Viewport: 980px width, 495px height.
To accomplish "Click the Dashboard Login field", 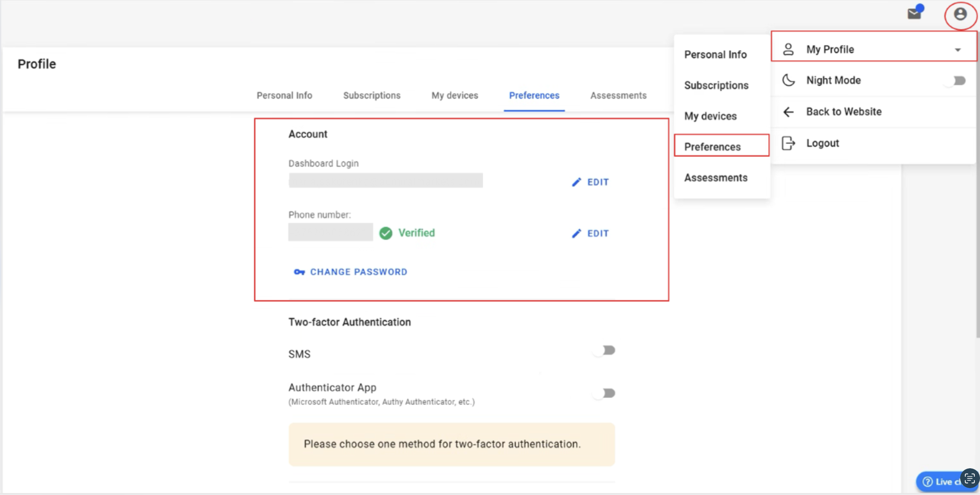I will click(x=385, y=180).
